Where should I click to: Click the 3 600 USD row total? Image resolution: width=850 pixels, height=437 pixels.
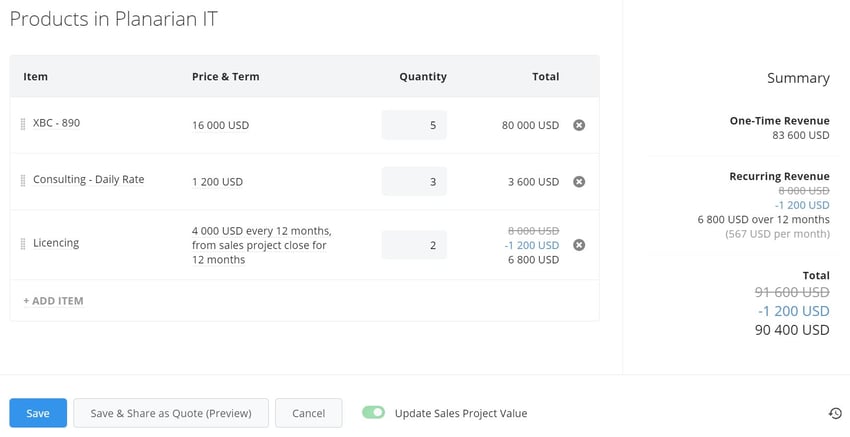pos(533,182)
